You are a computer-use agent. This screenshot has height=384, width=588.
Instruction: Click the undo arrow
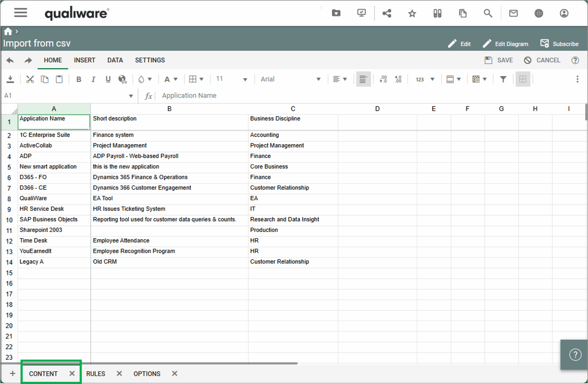pos(10,60)
